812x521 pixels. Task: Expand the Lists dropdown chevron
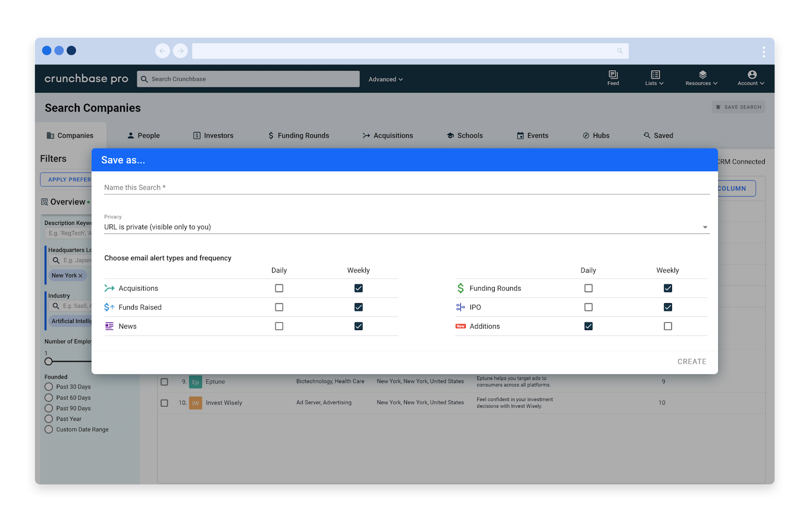tap(661, 83)
